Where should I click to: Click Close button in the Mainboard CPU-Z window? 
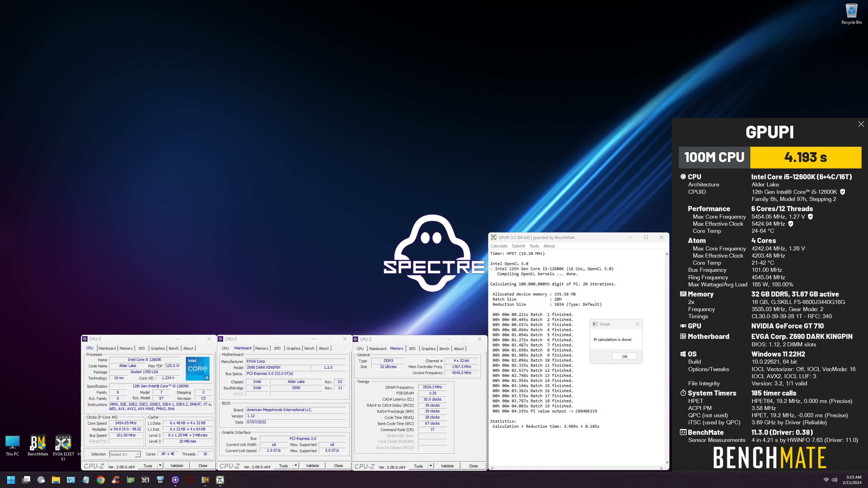[338, 466]
